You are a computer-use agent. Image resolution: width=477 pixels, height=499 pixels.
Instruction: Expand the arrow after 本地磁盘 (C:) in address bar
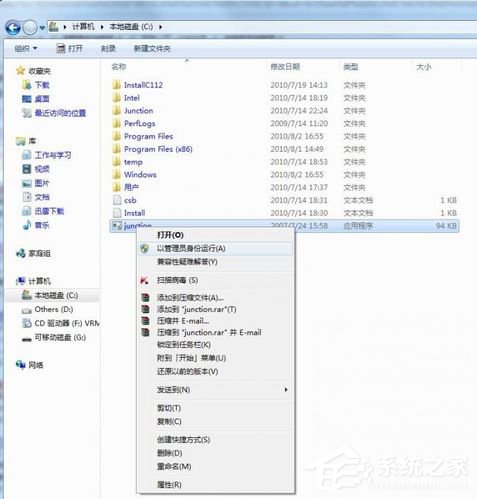(x=160, y=27)
